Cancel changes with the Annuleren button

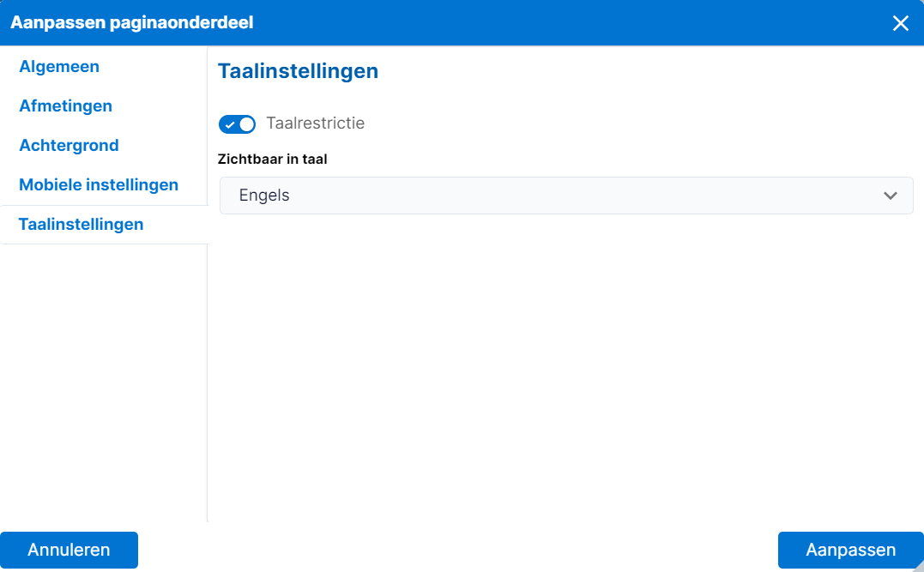point(69,551)
